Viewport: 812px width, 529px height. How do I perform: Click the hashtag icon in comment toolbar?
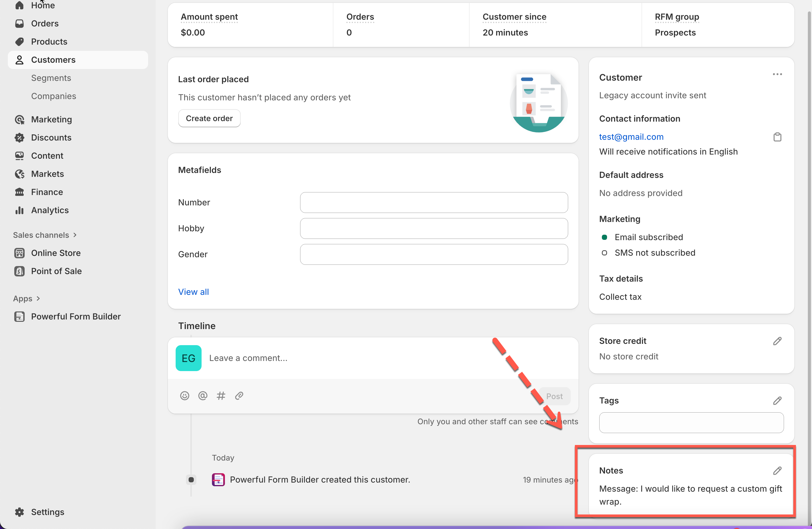click(x=221, y=396)
